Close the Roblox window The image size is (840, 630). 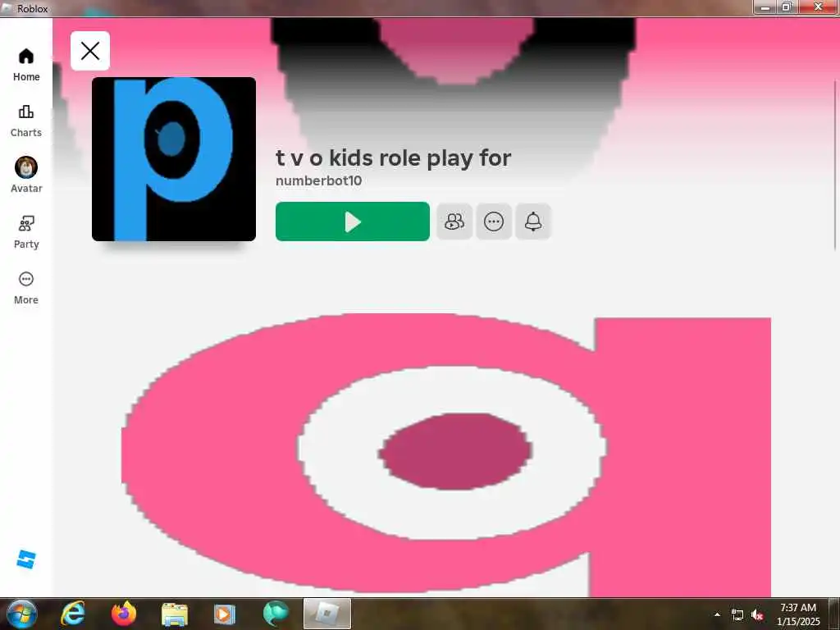818,7
